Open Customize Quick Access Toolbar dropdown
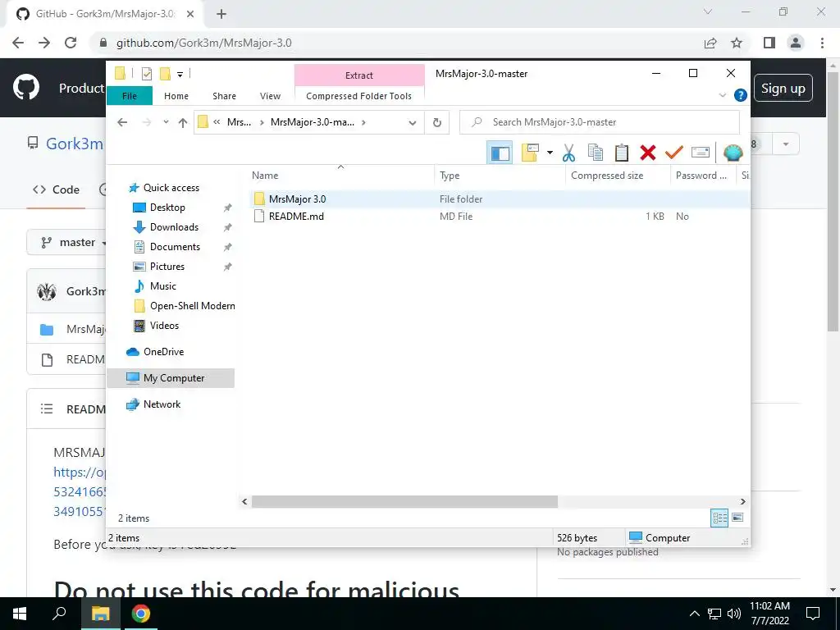The height and width of the screenshot is (630, 840). point(180,75)
